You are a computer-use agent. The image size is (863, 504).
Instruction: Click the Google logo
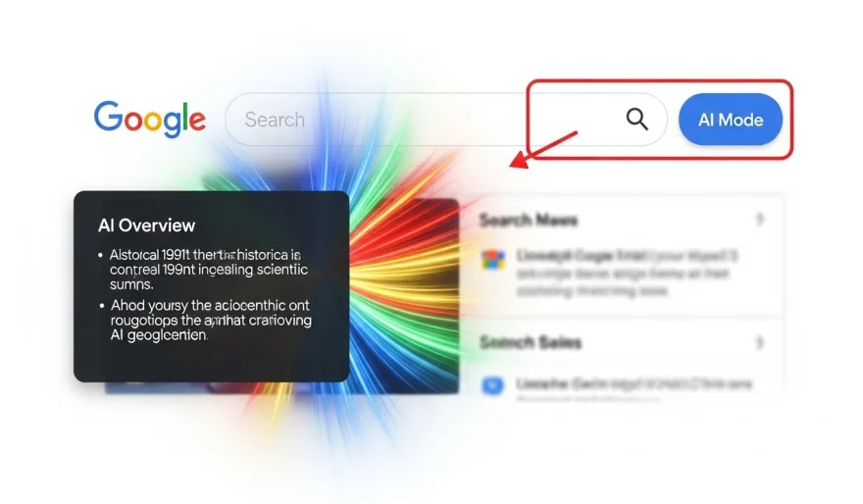point(150,119)
